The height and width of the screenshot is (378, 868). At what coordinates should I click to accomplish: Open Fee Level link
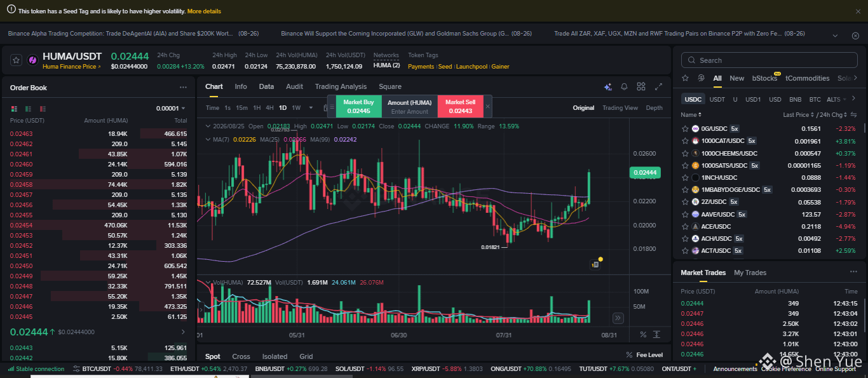644,355
